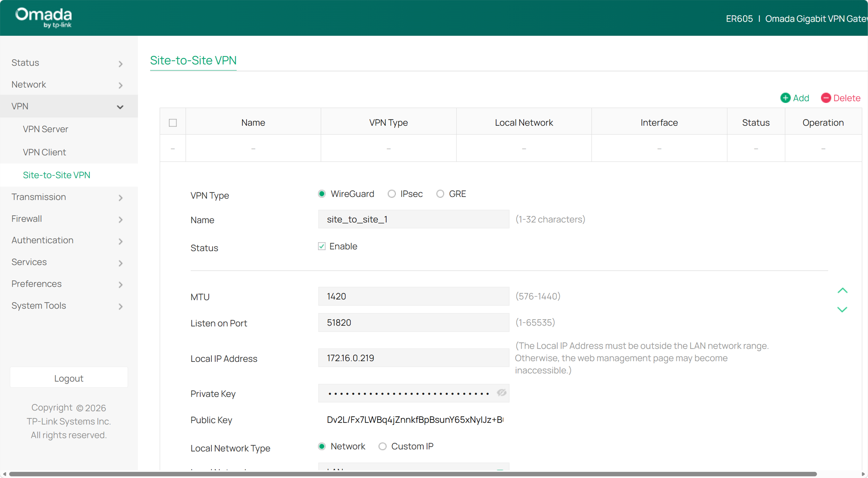Viewport: 868px width, 478px height.
Task: Expand the System Tools menu chevron
Action: 120,307
